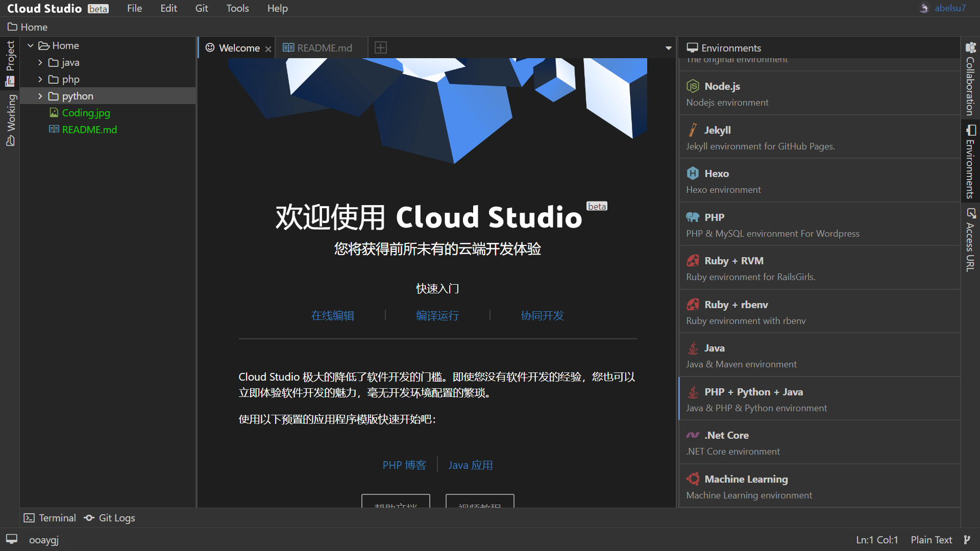Select the Machine Learning environment icon
This screenshot has width=980, height=551.
point(693,479)
